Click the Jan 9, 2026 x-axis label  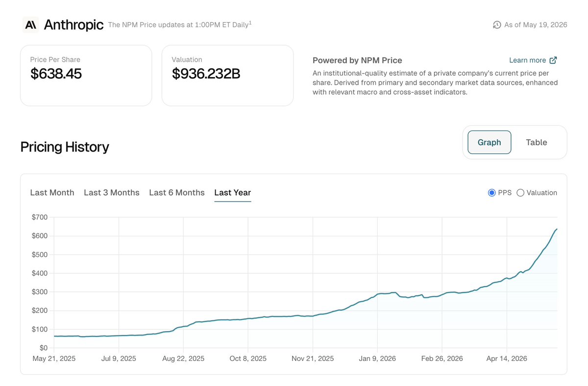(377, 359)
